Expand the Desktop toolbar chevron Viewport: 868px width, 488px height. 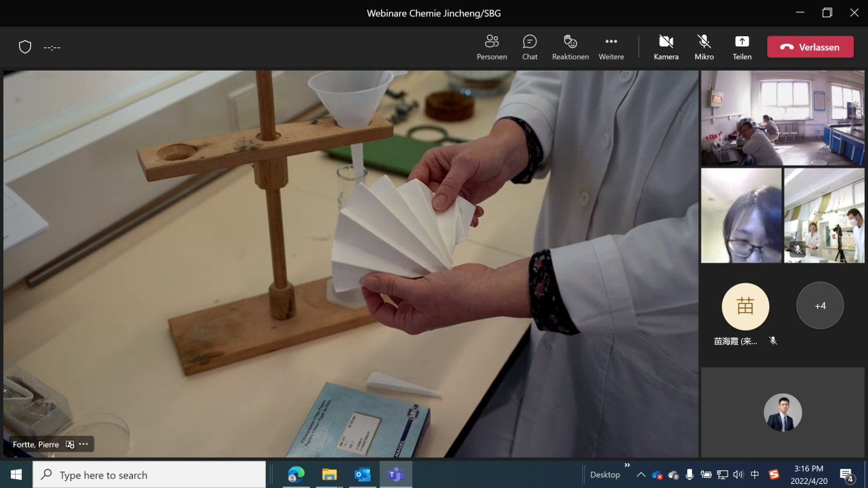click(x=627, y=466)
